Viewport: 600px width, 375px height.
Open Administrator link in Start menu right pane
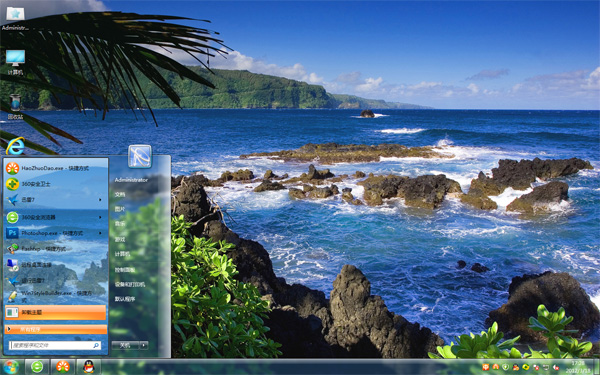[x=131, y=180]
